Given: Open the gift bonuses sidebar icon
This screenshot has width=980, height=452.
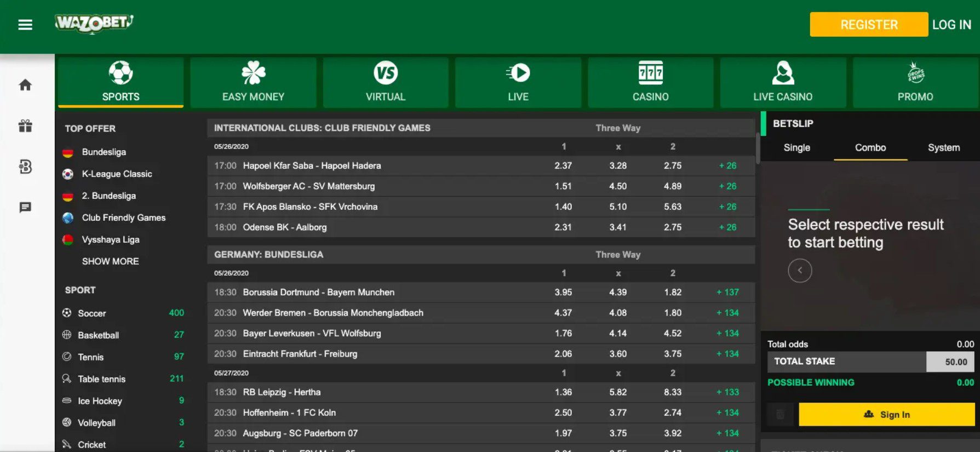Looking at the screenshot, I should 25,126.
